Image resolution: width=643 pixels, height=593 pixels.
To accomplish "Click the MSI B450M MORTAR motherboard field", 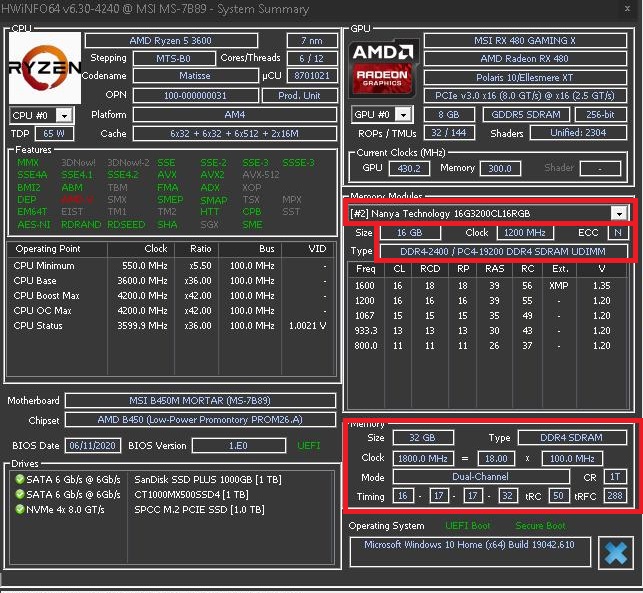I will point(200,401).
